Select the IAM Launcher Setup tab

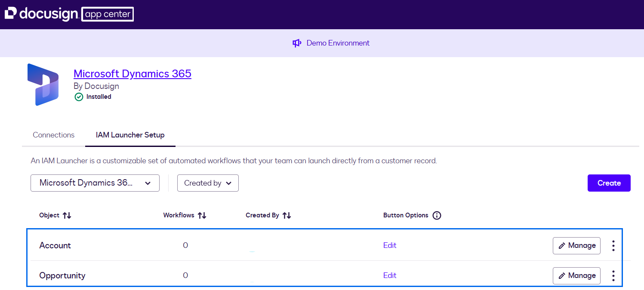pos(130,135)
